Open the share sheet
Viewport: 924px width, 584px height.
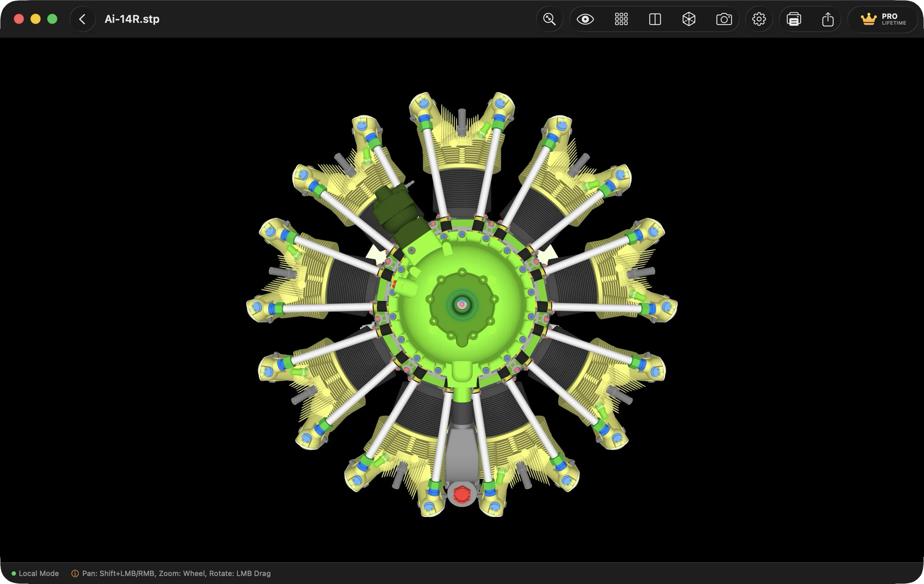tap(828, 19)
